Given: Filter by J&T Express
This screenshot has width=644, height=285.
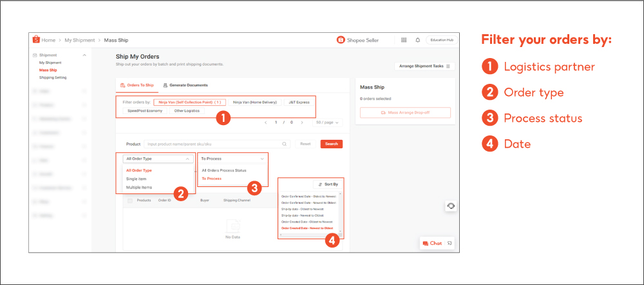Looking at the screenshot, I should (x=299, y=102).
